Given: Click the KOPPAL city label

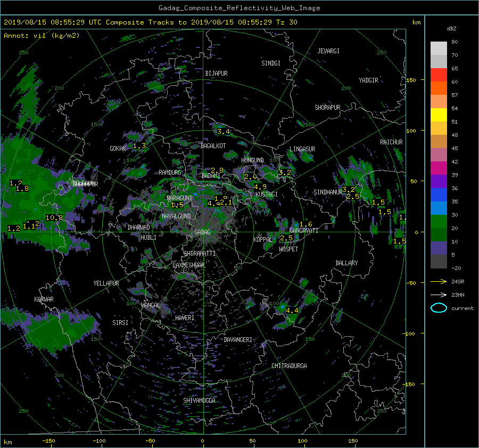Looking at the screenshot, I should (x=263, y=240).
